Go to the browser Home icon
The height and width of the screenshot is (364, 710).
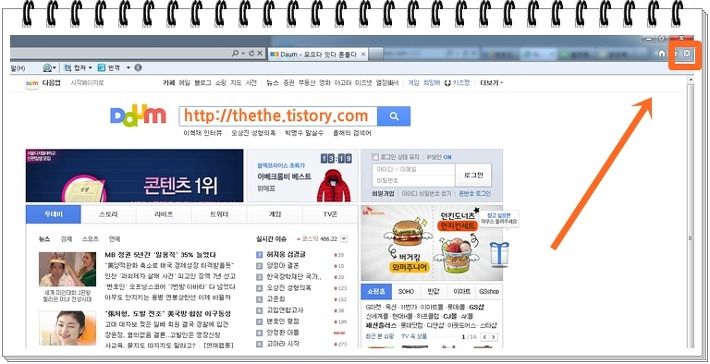(662, 53)
